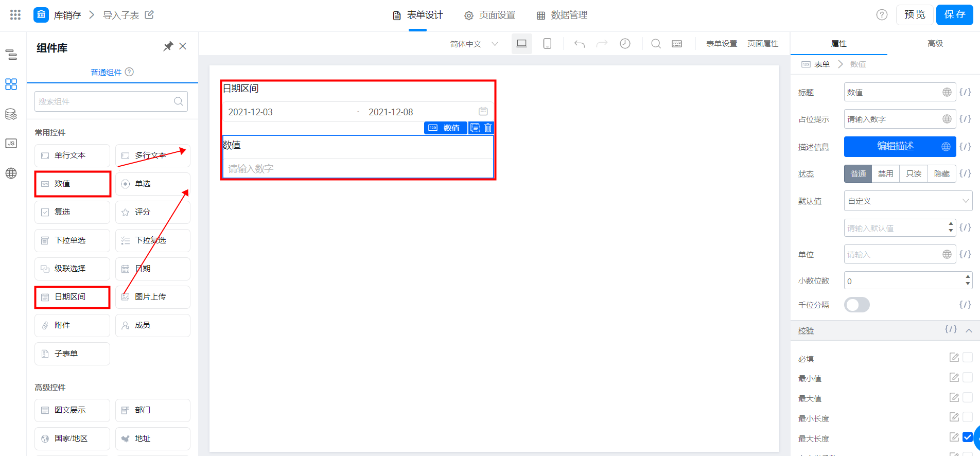The image size is (980, 456).
Task: Switch to 表单设计 tab
Action: click(417, 15)
